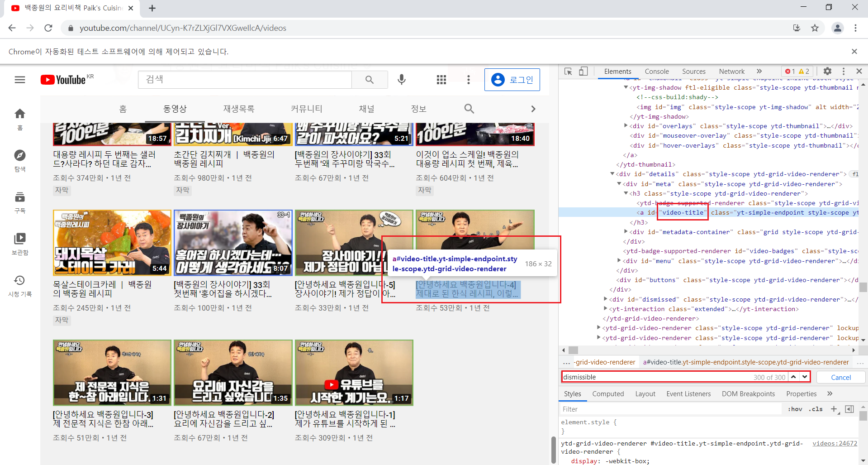Toggle the :hov element state panel
The height and width of the screenshot is (465, 868).
[x=795, y=409]
